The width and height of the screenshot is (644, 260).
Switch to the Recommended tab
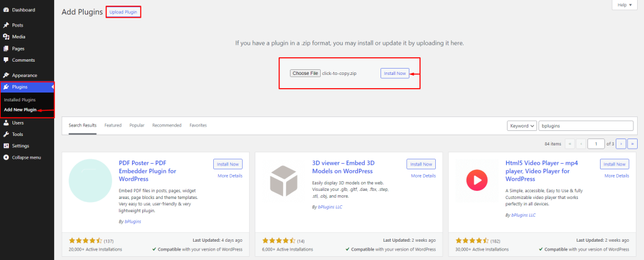[167, 125]
